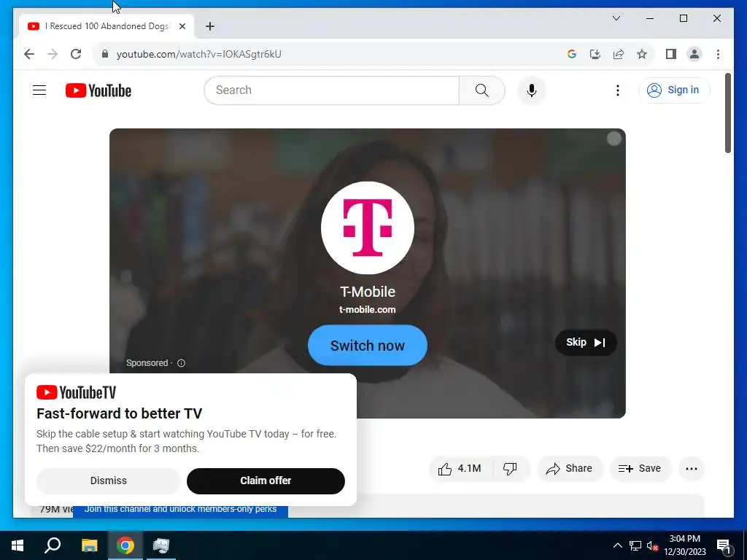Open Windows taskbar search
Screen dimensions: 747x560
point(53,545)
